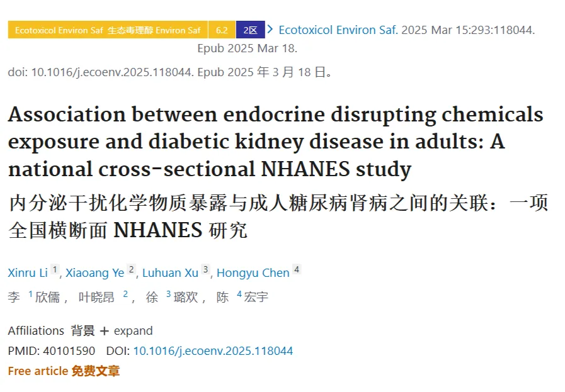Click the PMID 40101590 number
The width and height of the screenshot is (565, 392).
coord(69,351)
